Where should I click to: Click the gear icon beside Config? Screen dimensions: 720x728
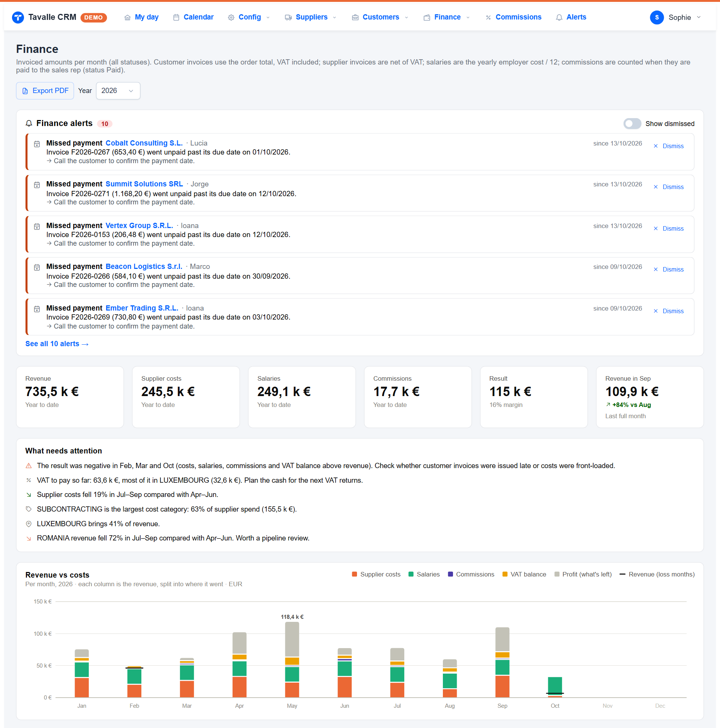pos(231,18)
